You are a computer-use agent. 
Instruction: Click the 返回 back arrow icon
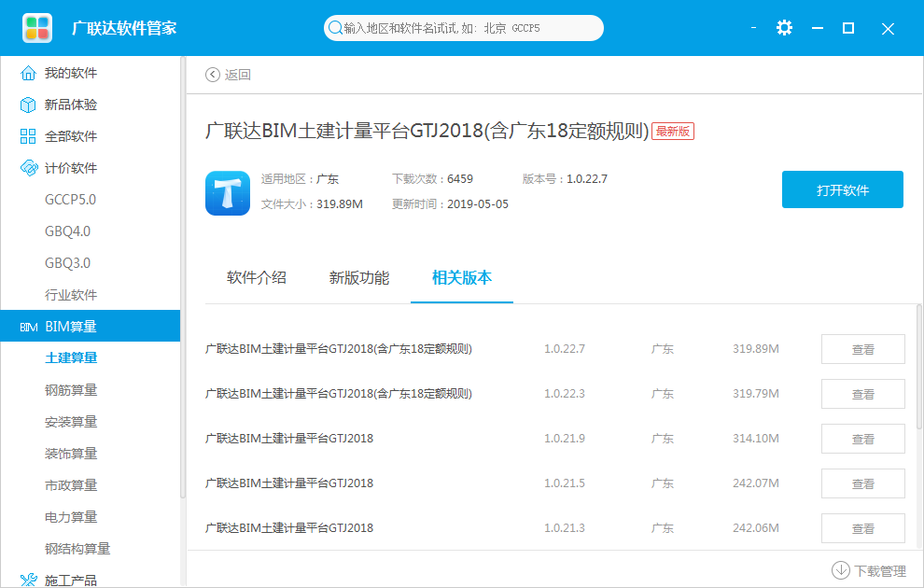coord(213,75)
